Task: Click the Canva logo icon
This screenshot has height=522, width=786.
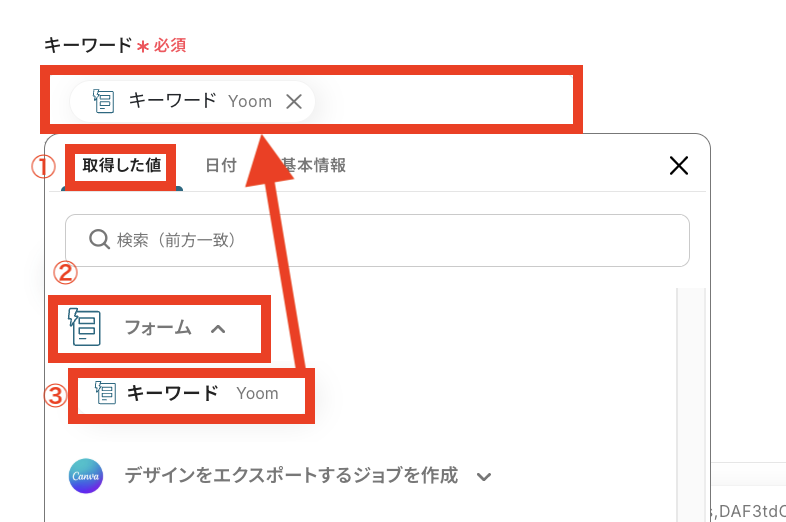Action: pos(86,476)
